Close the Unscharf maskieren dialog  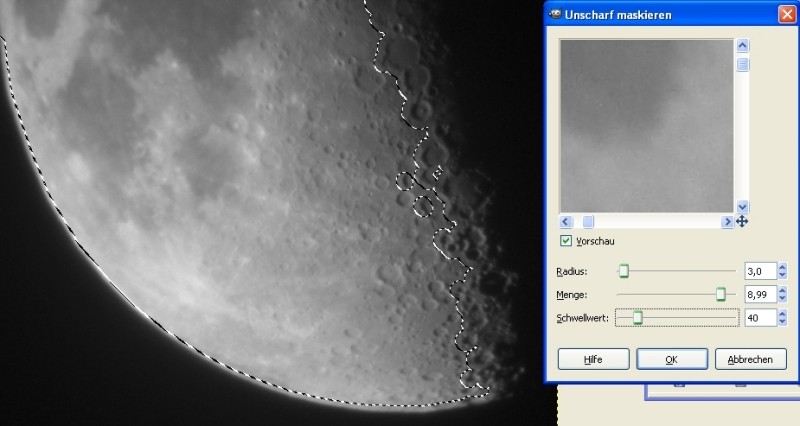[787, 14]
